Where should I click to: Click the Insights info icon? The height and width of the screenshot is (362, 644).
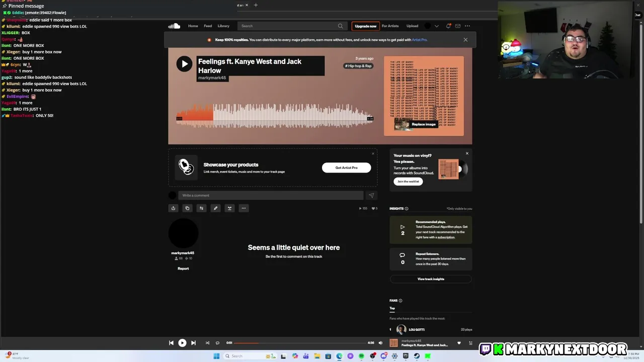[407, 209]
